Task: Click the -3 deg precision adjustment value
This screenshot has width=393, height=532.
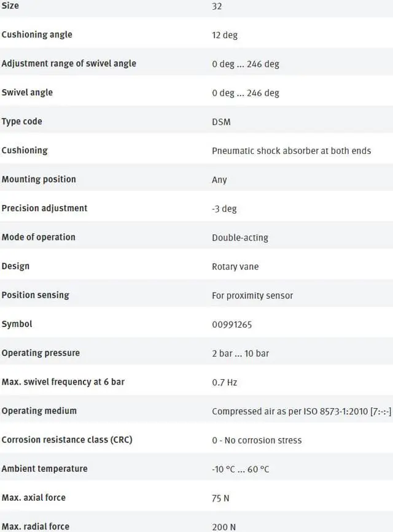Action: [224, 209]
